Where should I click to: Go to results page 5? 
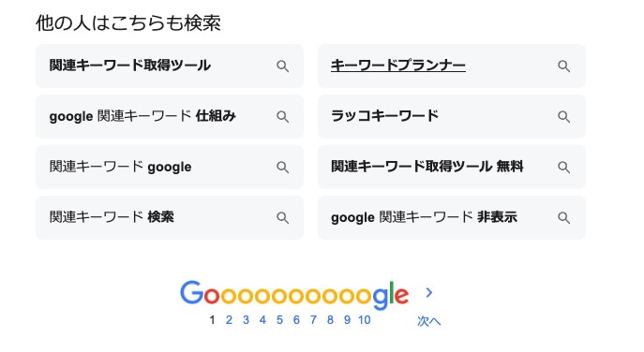(279, 320)
